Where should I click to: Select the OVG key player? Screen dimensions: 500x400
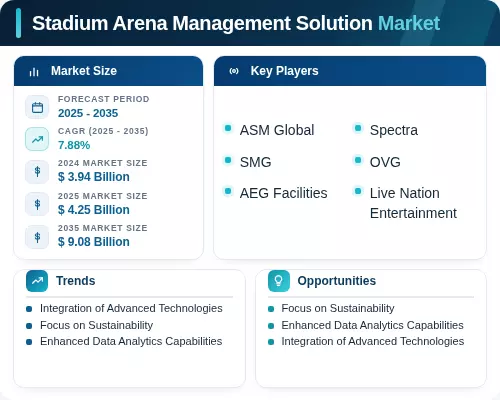385,162
